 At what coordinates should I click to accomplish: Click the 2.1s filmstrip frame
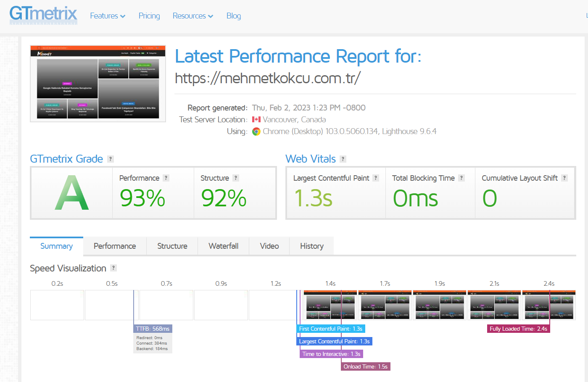tap(494, 305)
